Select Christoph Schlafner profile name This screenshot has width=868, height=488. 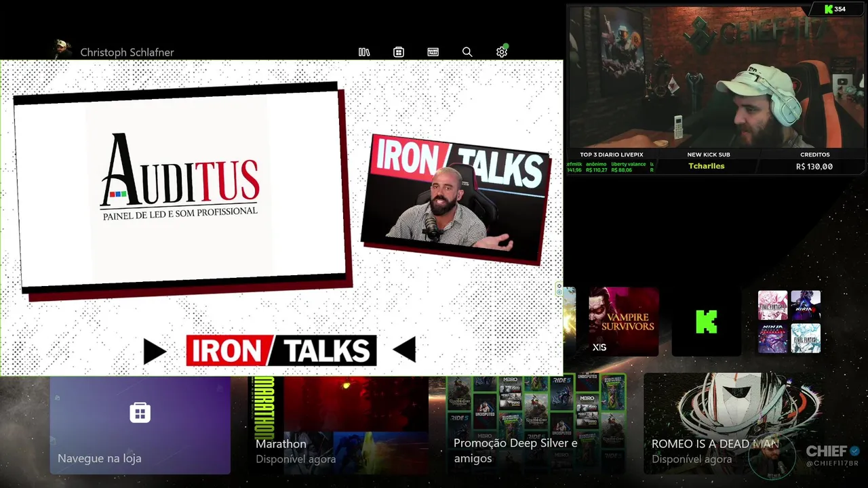pyautogui.click(x=127, y=52)
